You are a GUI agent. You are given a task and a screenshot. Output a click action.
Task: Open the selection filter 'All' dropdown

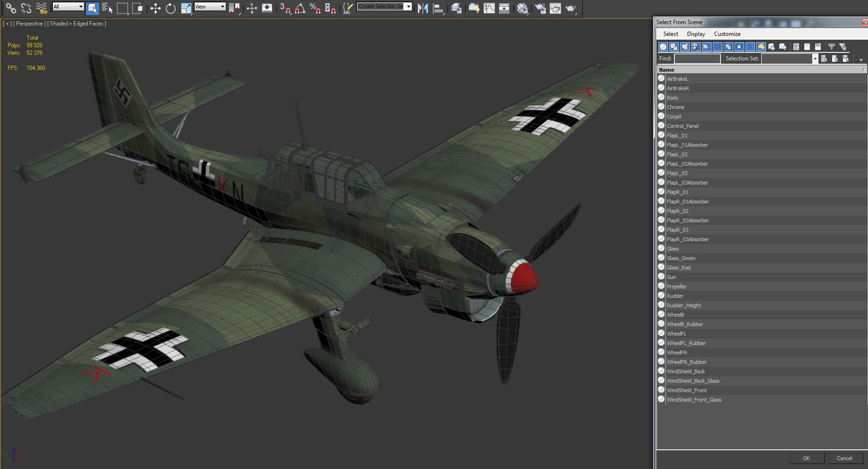click(x=68, y=6)
